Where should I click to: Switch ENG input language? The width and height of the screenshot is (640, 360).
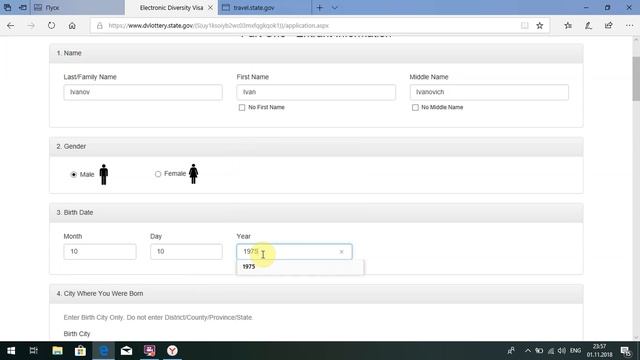pyautogui.click(x=576, y=351)
